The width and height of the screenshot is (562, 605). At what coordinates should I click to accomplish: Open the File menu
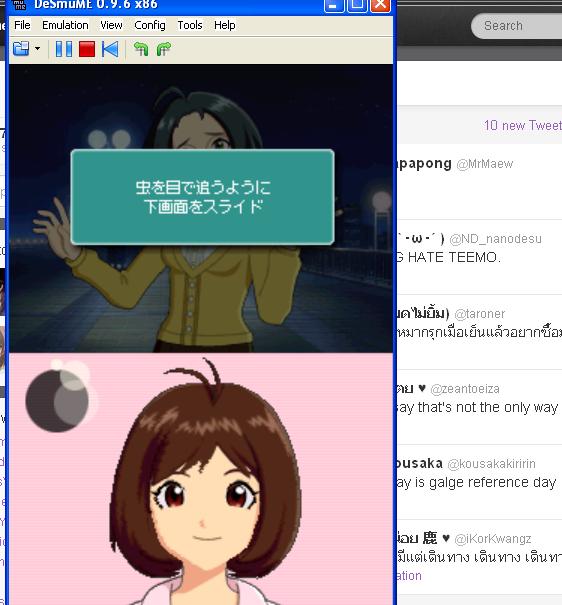(x=22, y=25)
